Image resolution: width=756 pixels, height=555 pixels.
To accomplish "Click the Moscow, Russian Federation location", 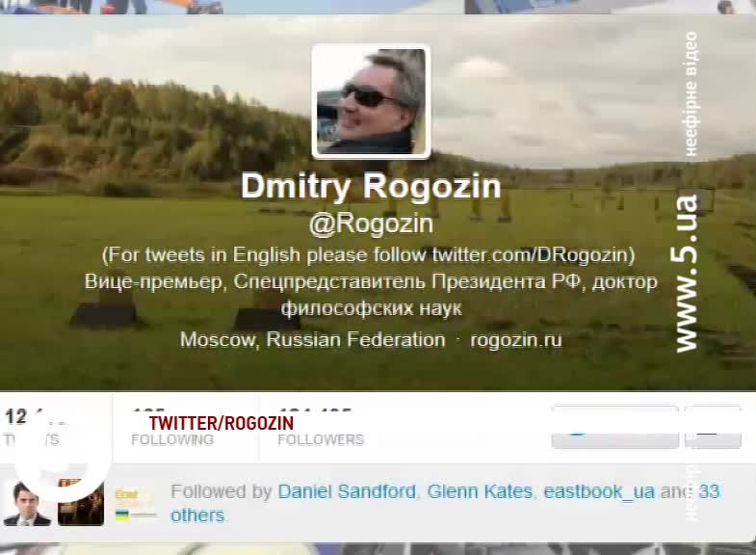I will point(312,340).
